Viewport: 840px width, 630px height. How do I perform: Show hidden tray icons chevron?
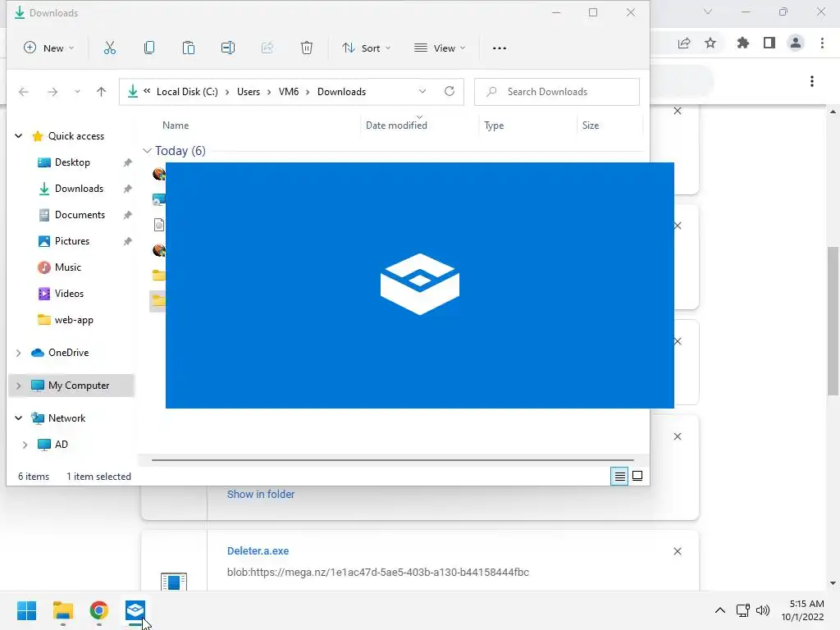point(720,610)
